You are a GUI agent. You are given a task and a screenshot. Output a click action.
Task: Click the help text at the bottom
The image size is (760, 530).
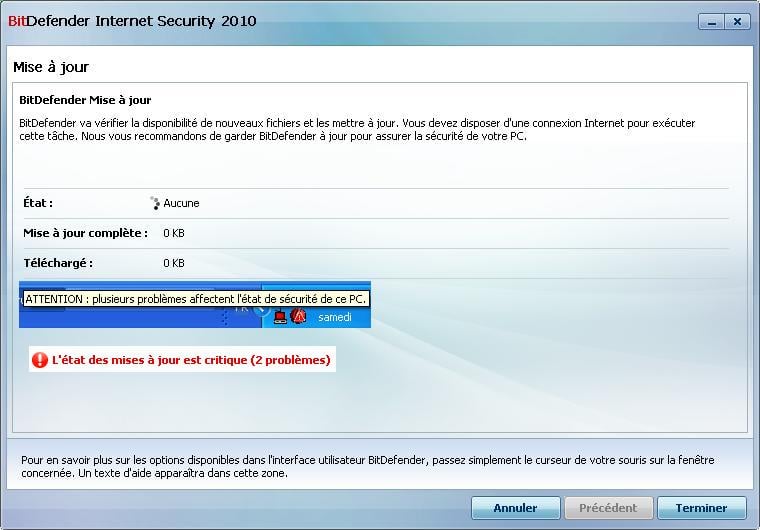click(x=367, y=466)
